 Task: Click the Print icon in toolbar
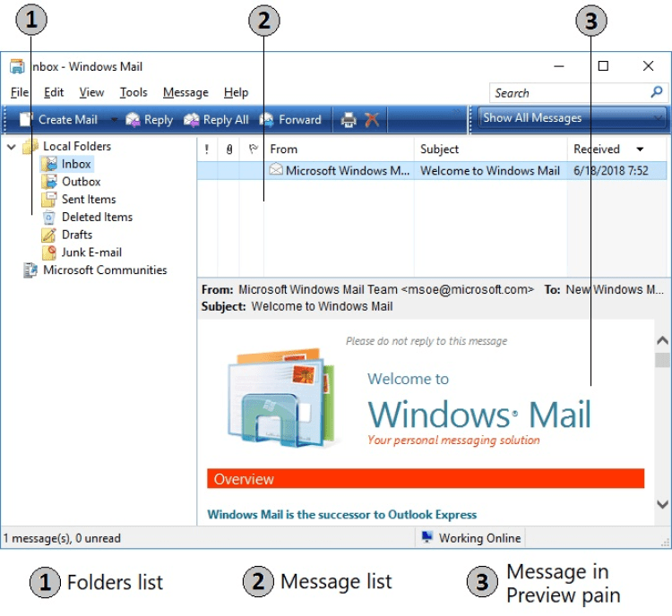click(349, 119)
